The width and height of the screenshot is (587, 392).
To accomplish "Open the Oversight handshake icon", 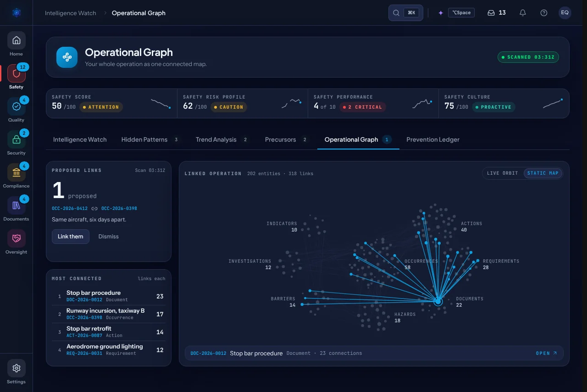I will [x=16, y=238].
